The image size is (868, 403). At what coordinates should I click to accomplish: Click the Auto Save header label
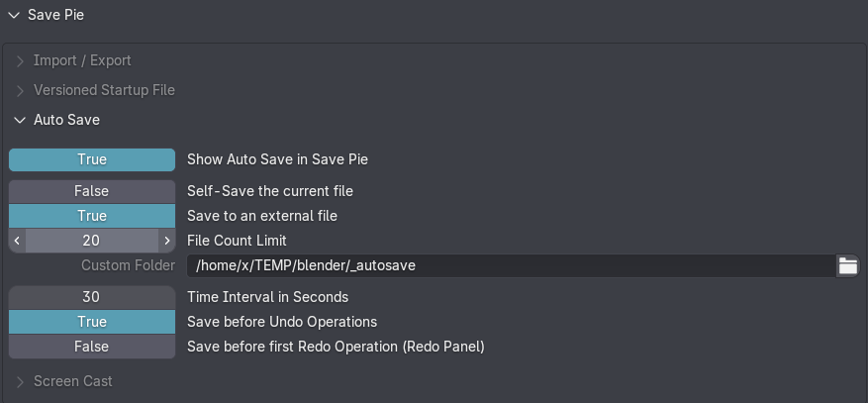[x=67, y=120]
